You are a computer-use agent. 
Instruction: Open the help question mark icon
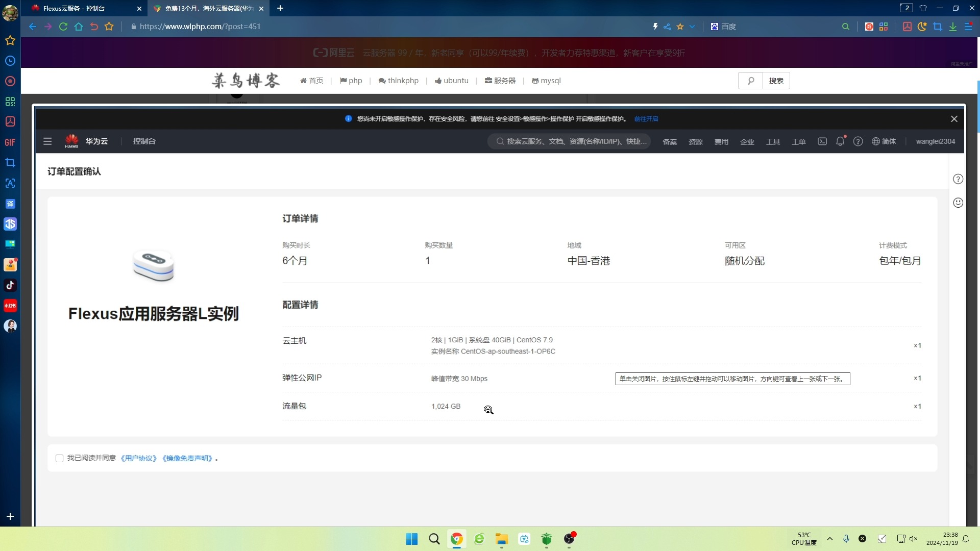click(858, 141)
